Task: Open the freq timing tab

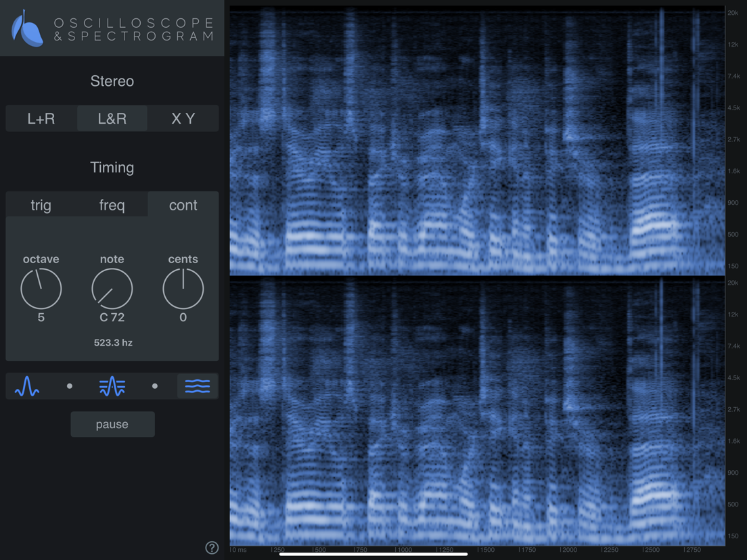Action: (112, 205)
